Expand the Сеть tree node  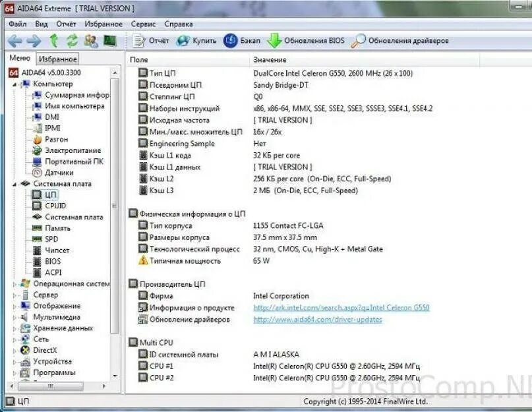pos(15,339)
